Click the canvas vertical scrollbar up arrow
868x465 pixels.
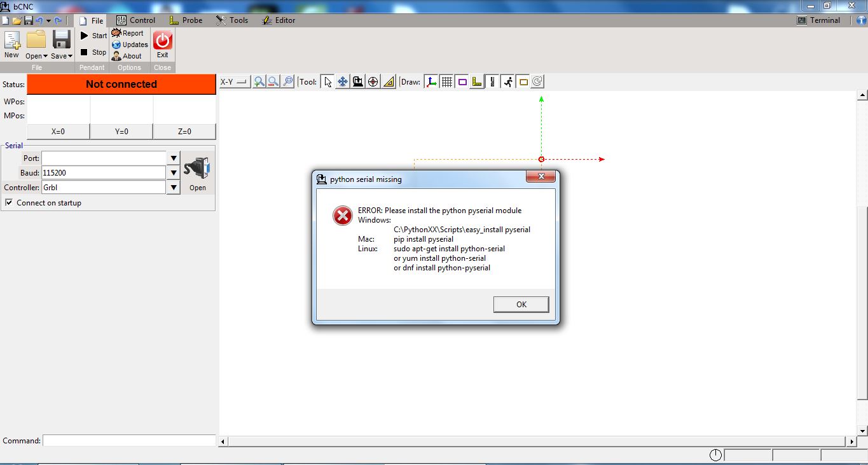pos(862,95)
